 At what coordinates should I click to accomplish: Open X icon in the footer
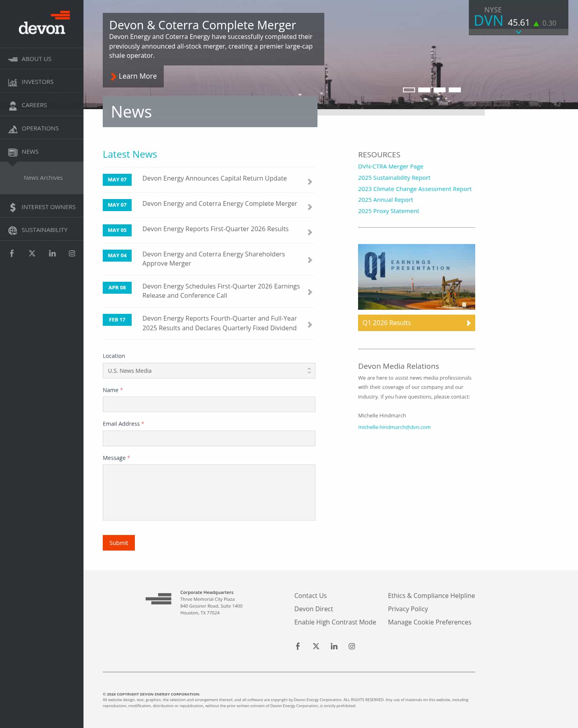click(316, 646)
